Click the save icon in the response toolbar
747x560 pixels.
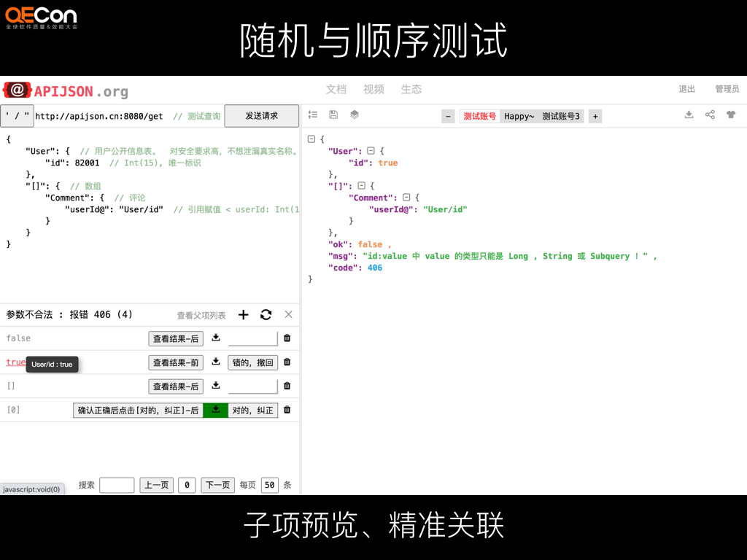coord(333,115)
